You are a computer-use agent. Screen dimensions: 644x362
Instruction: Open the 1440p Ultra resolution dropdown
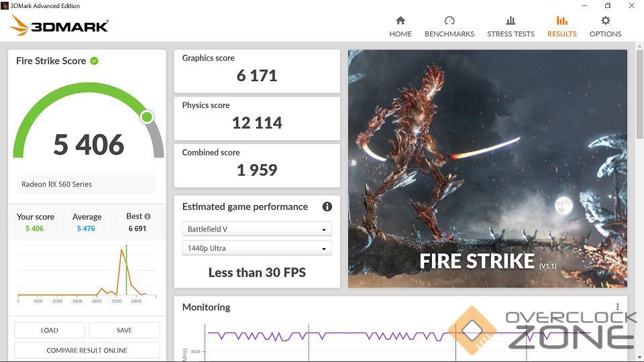pyautogui.click(x=257, y=248)
